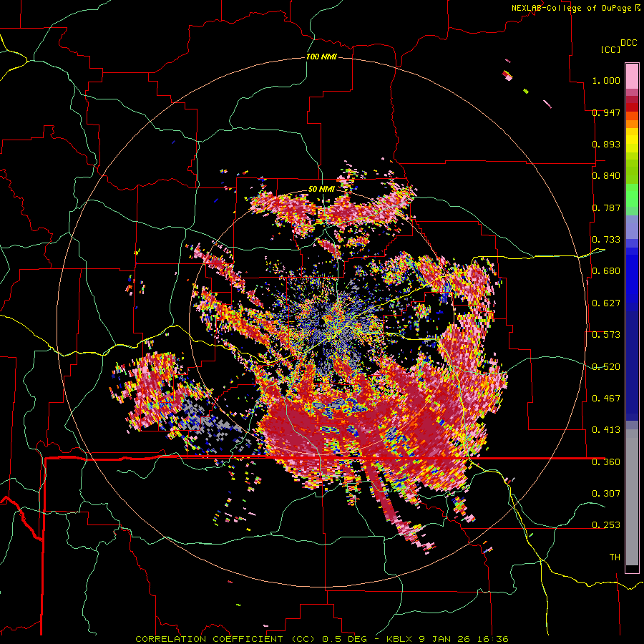Click the bright green band in color bar

632,196
